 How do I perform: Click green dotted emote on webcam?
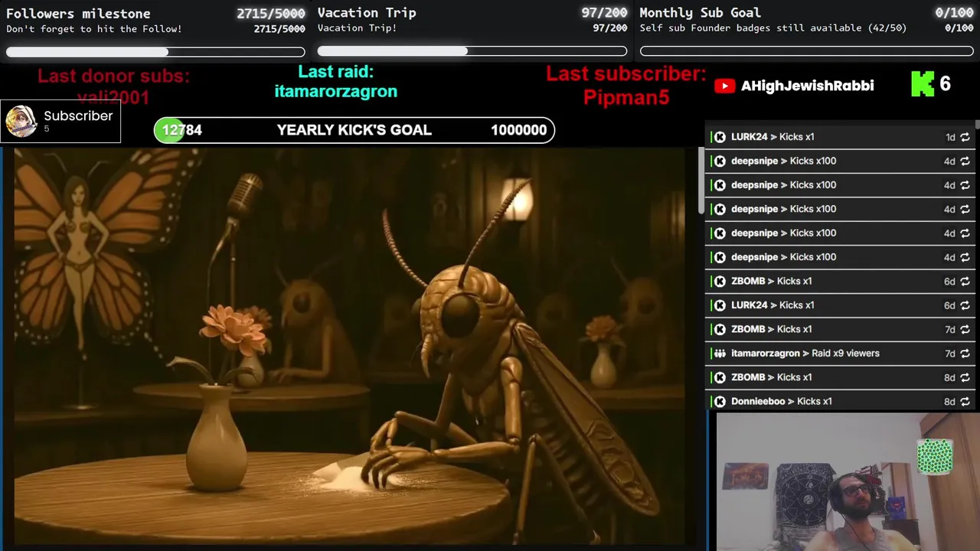935,457
